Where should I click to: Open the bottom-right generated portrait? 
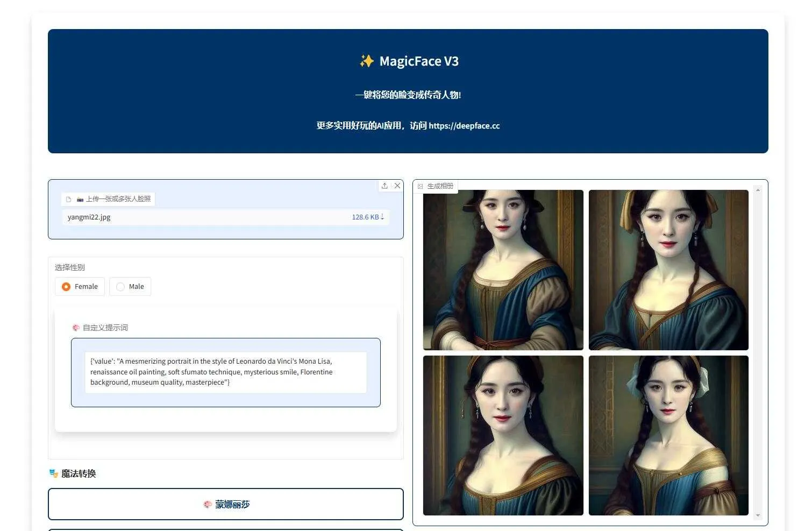[x=668, y=435]
